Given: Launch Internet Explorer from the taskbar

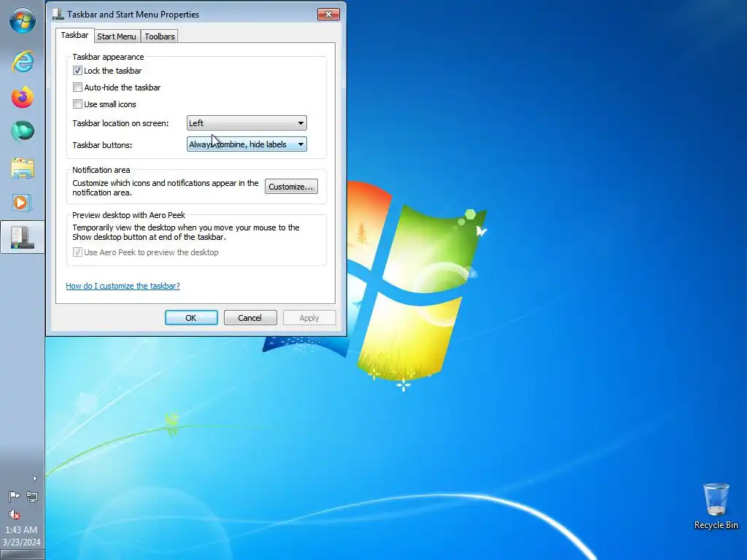Looking at the screenshot, I should click(x=23, y=61).
